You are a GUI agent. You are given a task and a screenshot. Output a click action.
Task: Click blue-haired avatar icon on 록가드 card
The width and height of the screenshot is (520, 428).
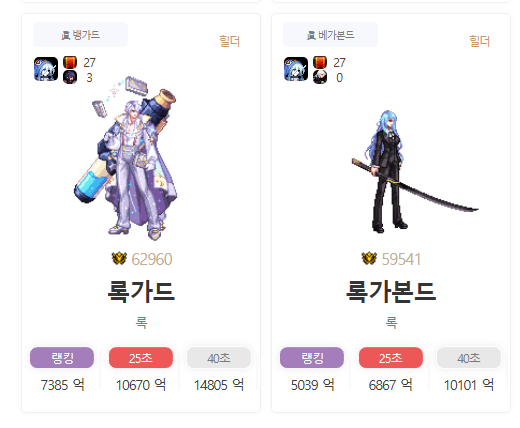coord(46,69)
